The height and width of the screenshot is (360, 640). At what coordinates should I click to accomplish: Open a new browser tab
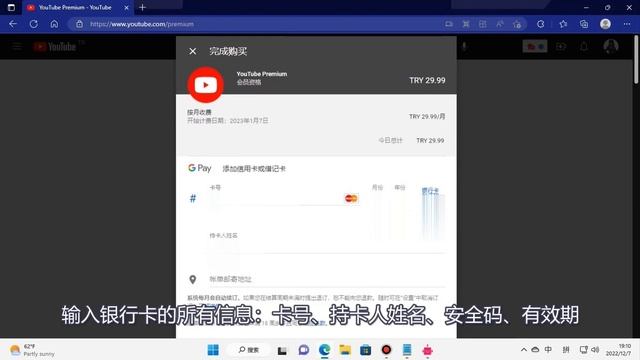click(x=142, y=7)
